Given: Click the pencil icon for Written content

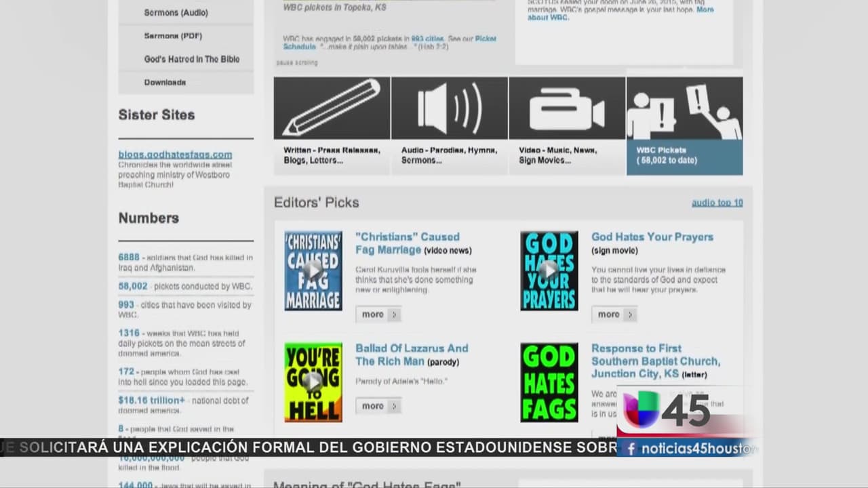Looking at the screenshot, I should coord(332,108).
